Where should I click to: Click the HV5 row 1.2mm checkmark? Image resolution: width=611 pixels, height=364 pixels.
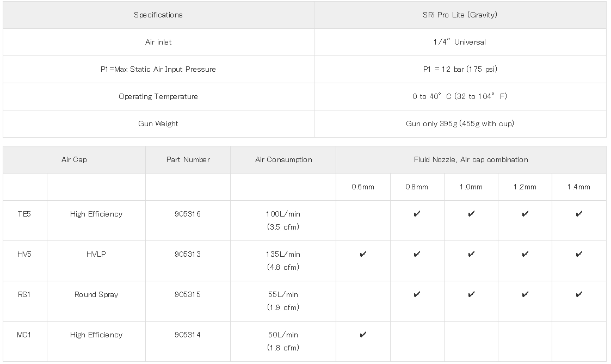(x=525, y=254)
